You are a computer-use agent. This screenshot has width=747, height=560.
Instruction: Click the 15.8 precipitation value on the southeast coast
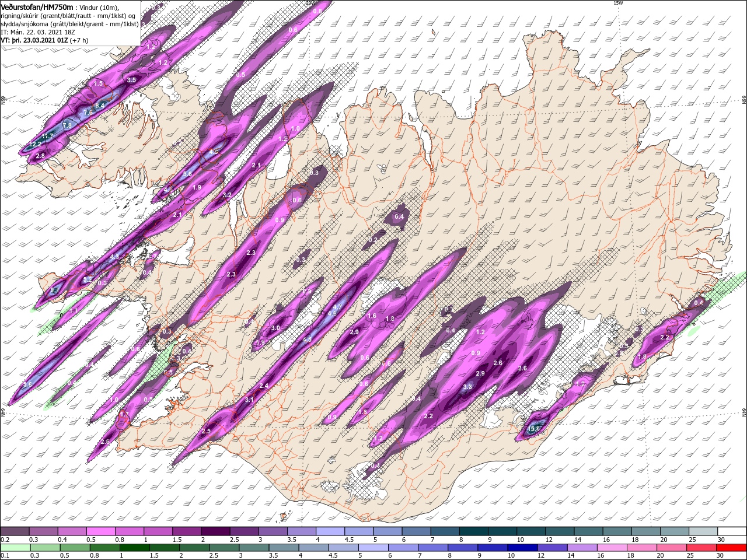pos(533,429)
